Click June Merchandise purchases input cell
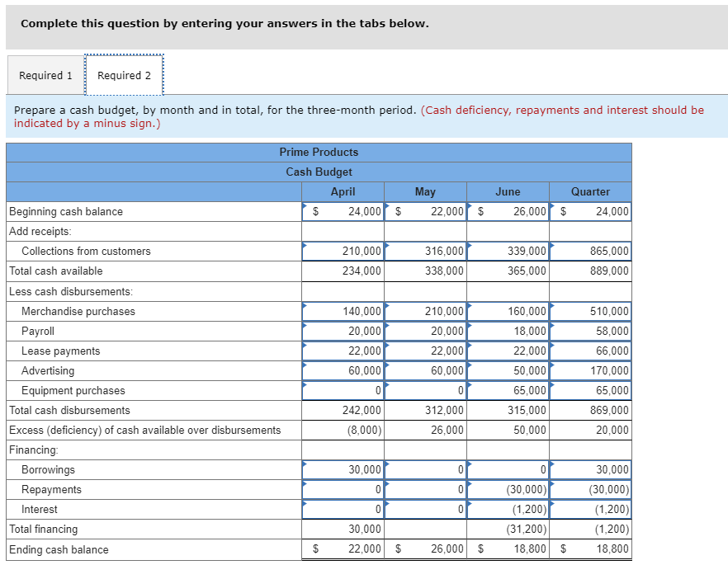Screen dimensions: 728x565 508,311
